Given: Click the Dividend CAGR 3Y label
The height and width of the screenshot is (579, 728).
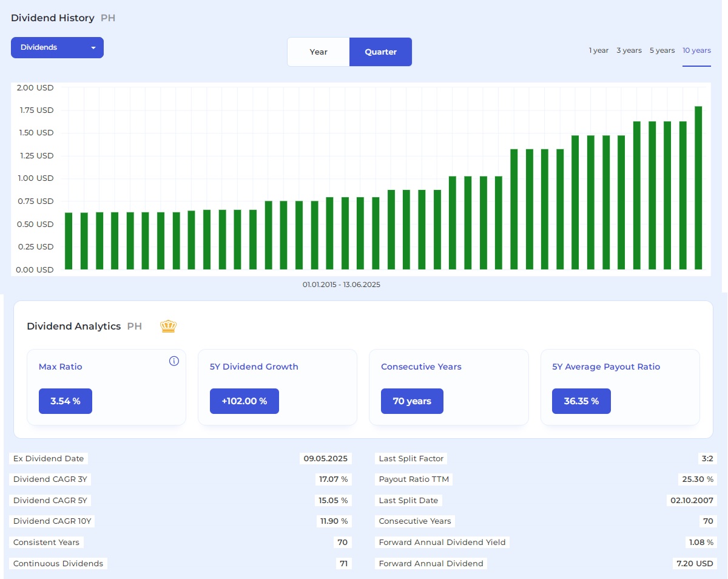Looking at the screenshot, I should (50, 479).
